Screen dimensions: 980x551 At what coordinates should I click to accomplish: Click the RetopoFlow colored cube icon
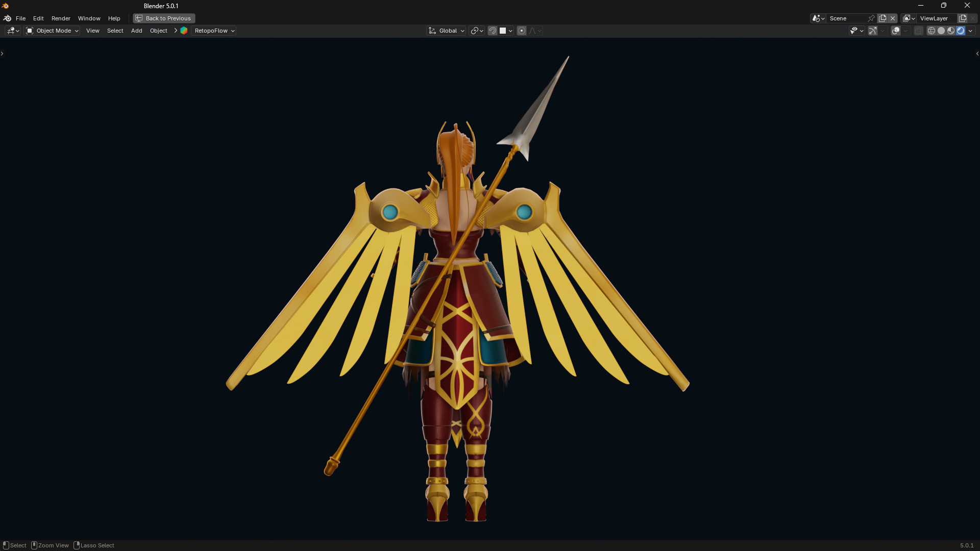[x=184, y=31]
